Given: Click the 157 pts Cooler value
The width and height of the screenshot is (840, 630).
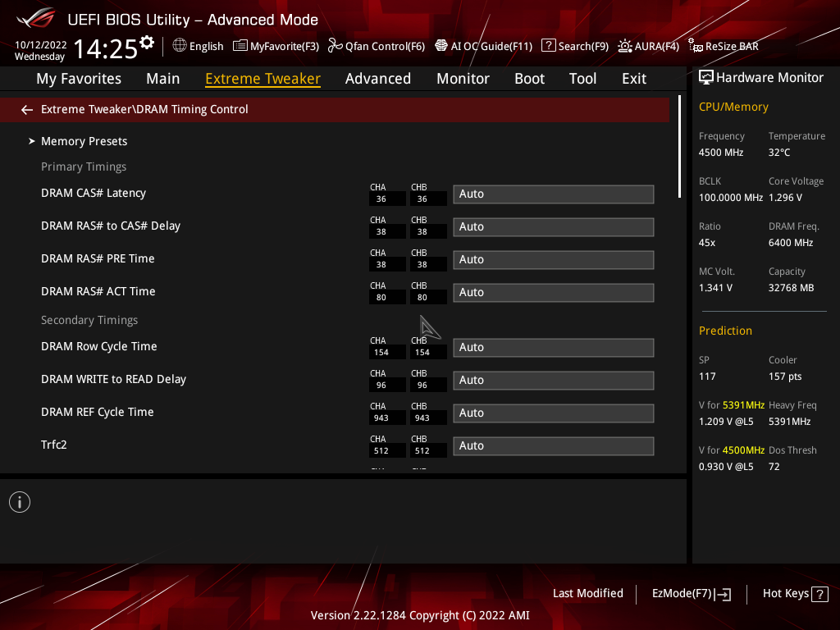Looking at the screenshot, I should [785, 376].
